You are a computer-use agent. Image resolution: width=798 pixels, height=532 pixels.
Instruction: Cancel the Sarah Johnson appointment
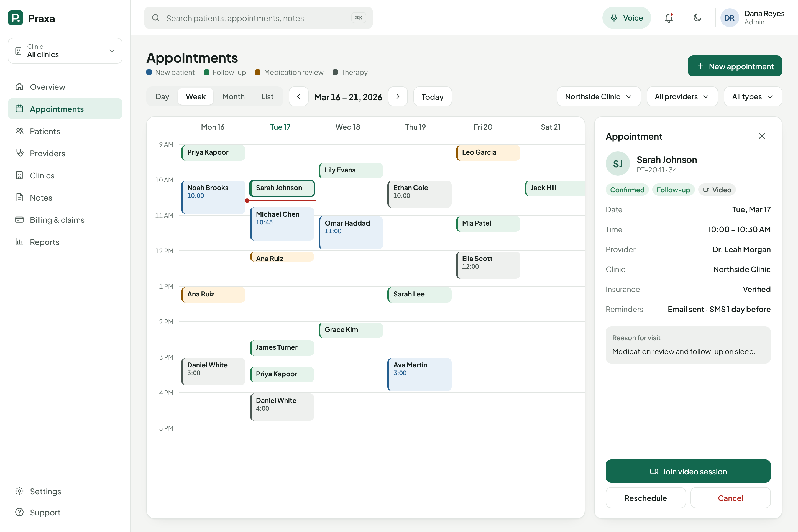[730, 498]
